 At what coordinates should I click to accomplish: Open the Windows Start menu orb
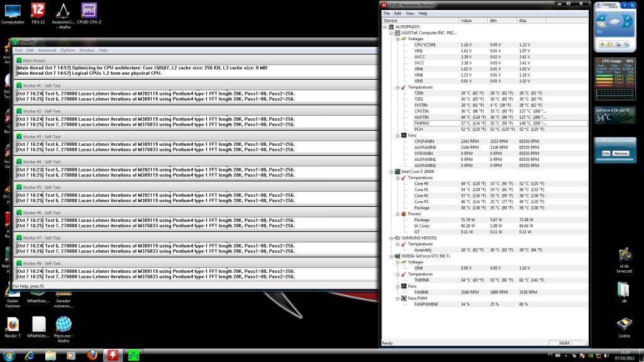(x=9, y=356)
